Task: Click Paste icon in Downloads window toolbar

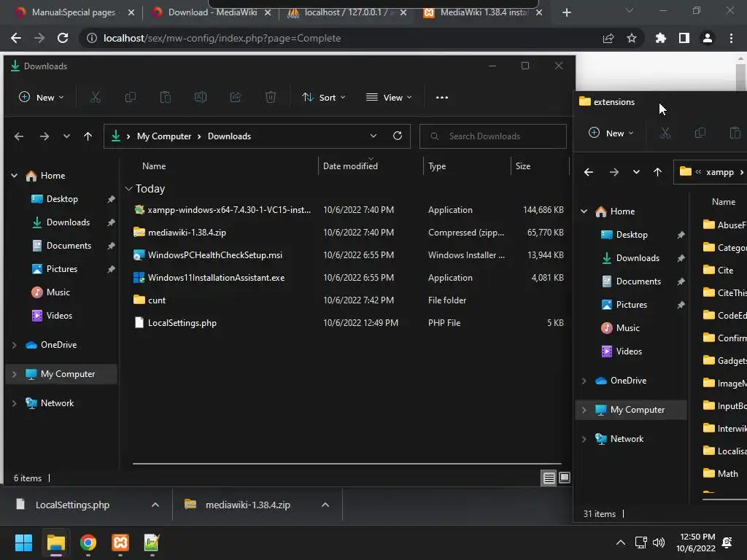Action: coord(166,97)
